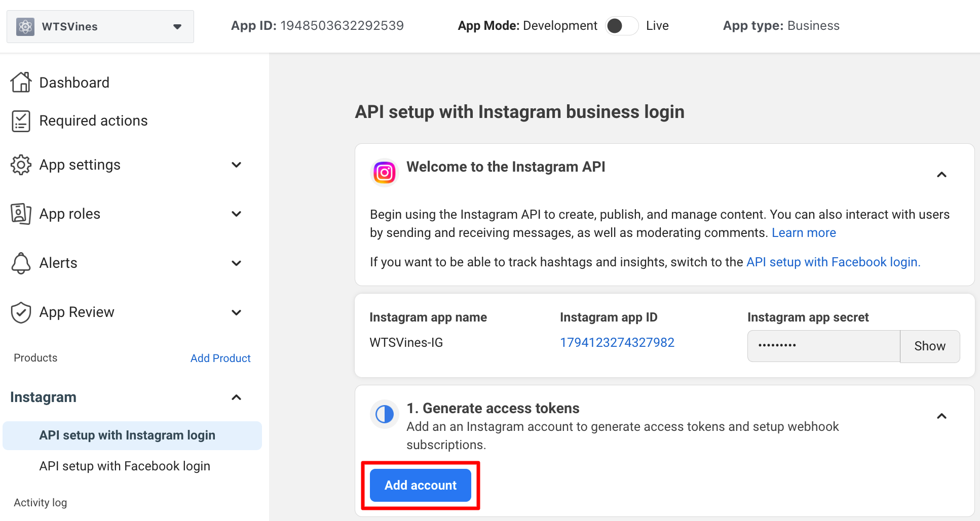This screenshot has width=980, height=521.
Task: Collapse the Welcome to the Instagram API card
Action: [x=941, y=175]
